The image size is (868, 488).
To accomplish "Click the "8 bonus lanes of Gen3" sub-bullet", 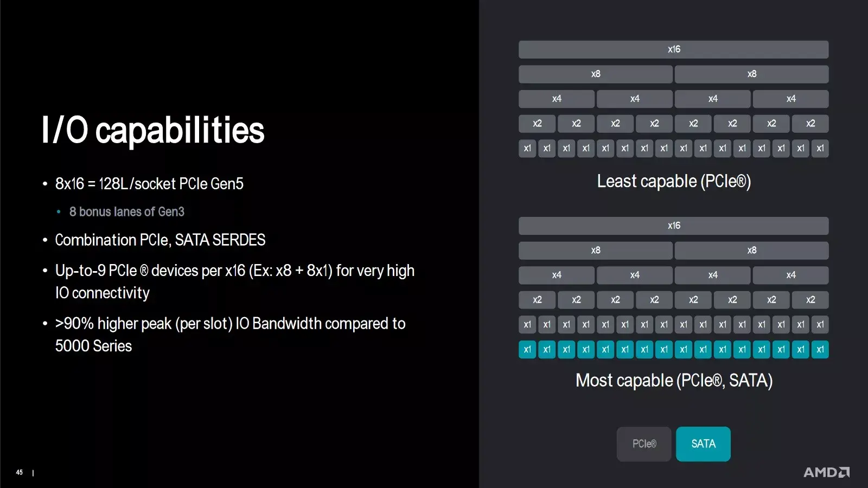I will [126, 212].
